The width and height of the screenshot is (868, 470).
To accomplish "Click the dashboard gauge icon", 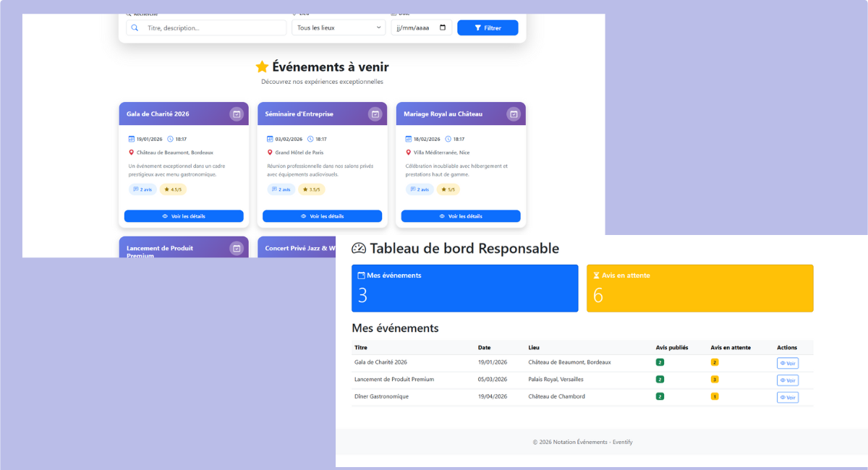I will click(x=359, y=249).
